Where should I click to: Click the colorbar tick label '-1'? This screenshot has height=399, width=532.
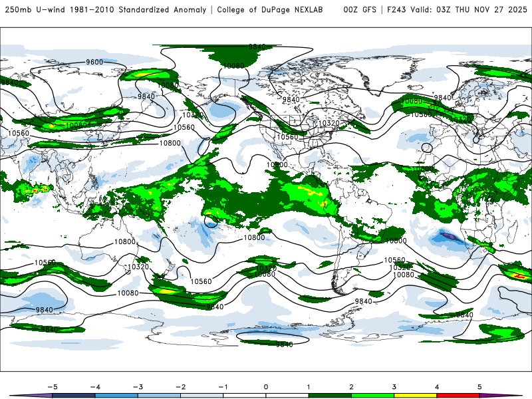pyautogui.click(x=223, y=387)
